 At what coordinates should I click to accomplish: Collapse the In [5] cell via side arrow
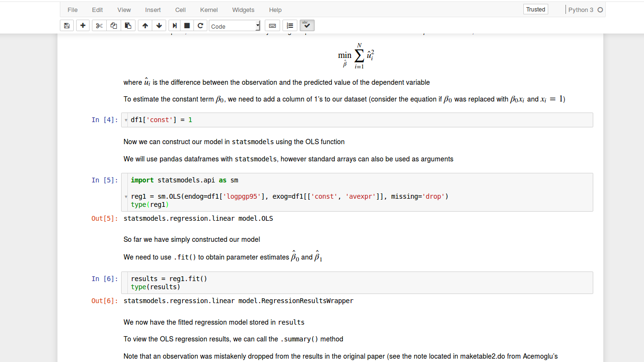(126, 196)
